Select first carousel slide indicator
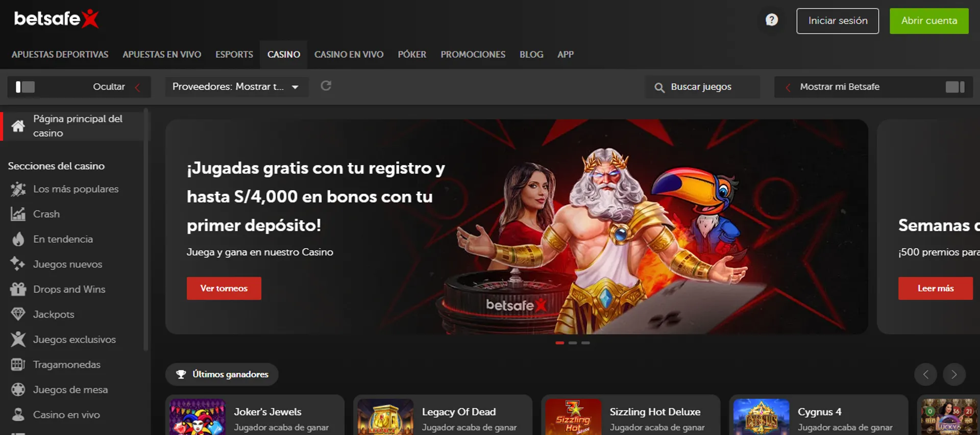 click(x=560, y=343)
